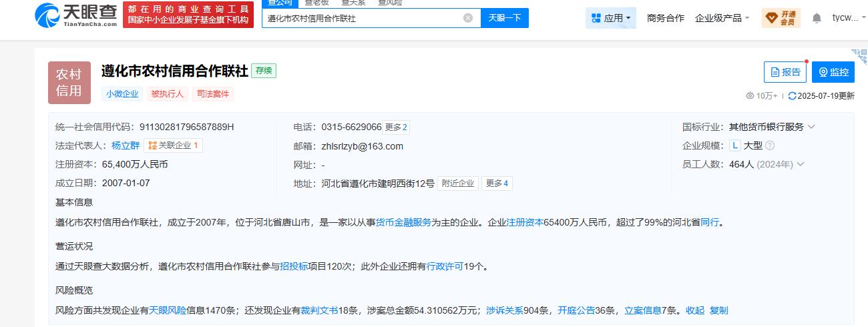Click the credit code 91130281796587889H
The height and width of the screenshot is (327, 868).
tap(186, 127)
